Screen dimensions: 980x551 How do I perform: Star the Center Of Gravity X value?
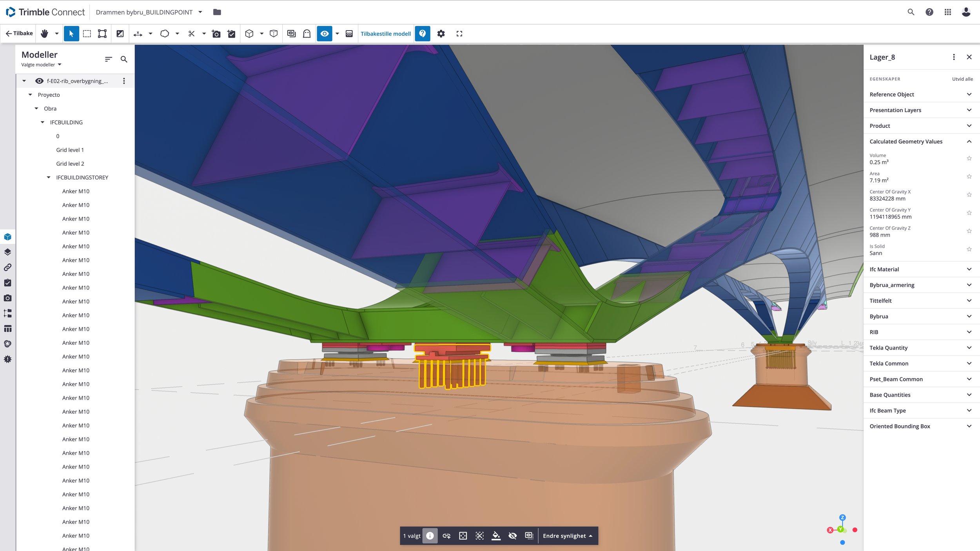pyautogui.click(x=969, y=195)
